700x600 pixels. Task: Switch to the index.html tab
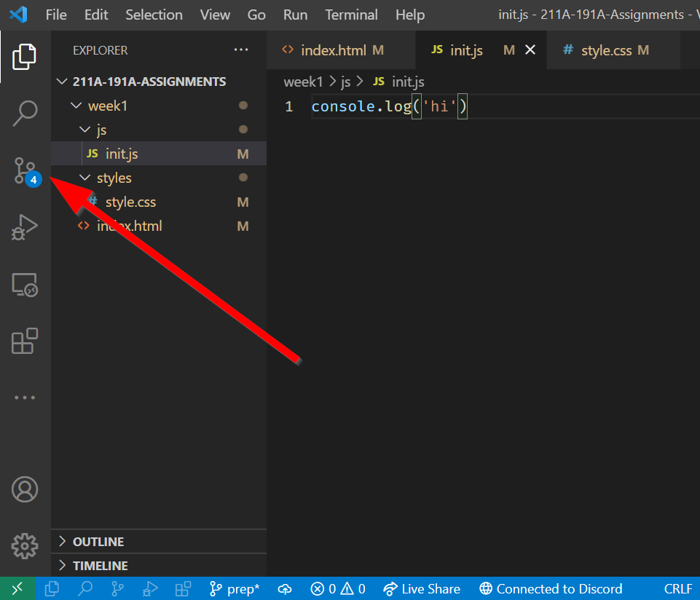click(x=334, y=50)
